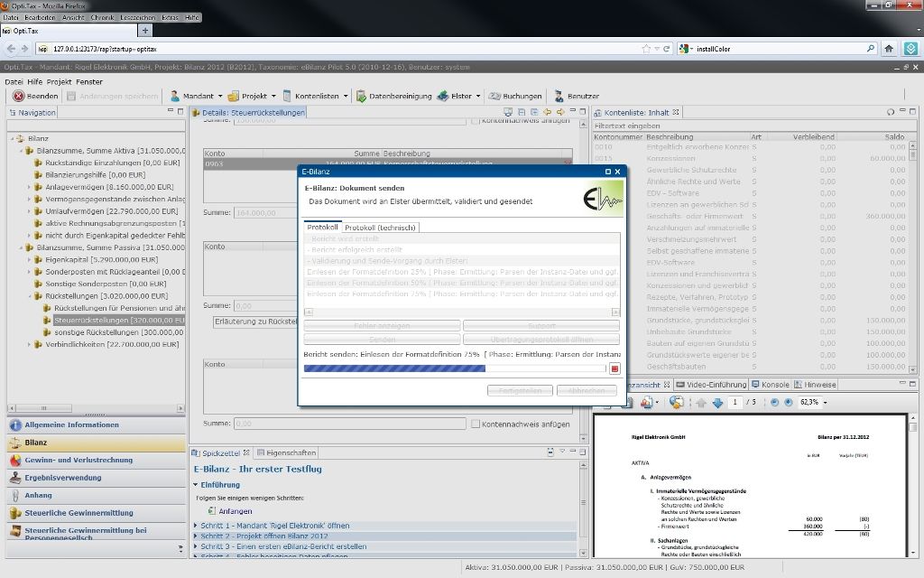
Task: Switch to the Eigenschaften tab
Action: pyautogui.click(x=287, y=453)
